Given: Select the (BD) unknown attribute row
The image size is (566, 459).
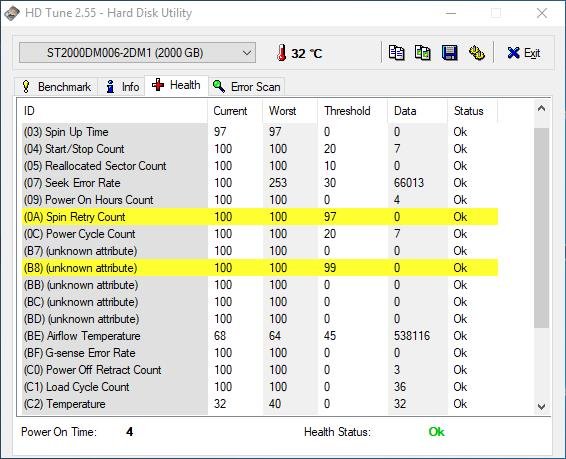Looking at the screenshot, I should [x=260, y=319].
